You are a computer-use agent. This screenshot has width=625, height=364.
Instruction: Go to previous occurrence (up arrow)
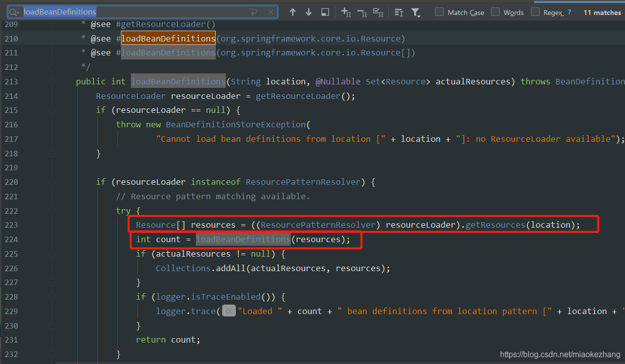point(293,12)
